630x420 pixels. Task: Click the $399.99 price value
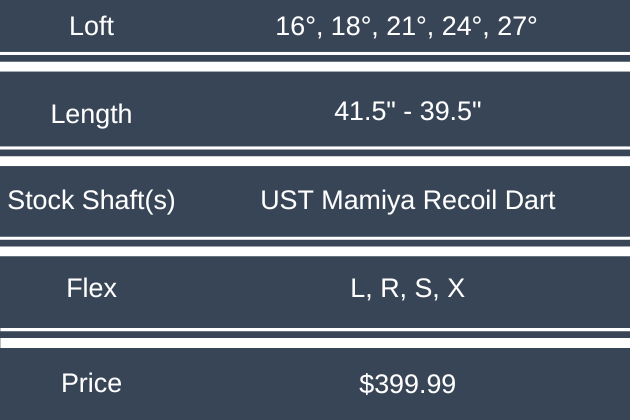[407, 383]
